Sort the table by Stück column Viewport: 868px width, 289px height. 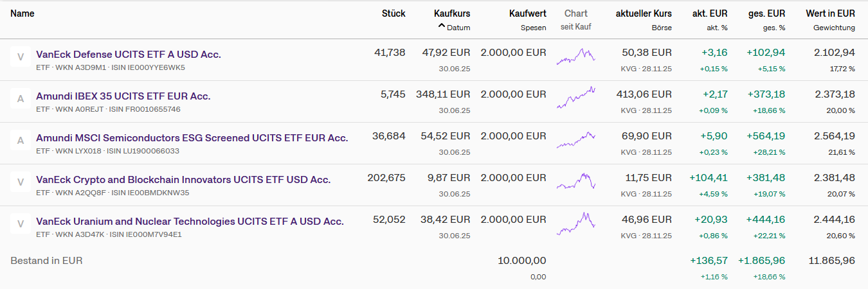click(x=393, y=13)
